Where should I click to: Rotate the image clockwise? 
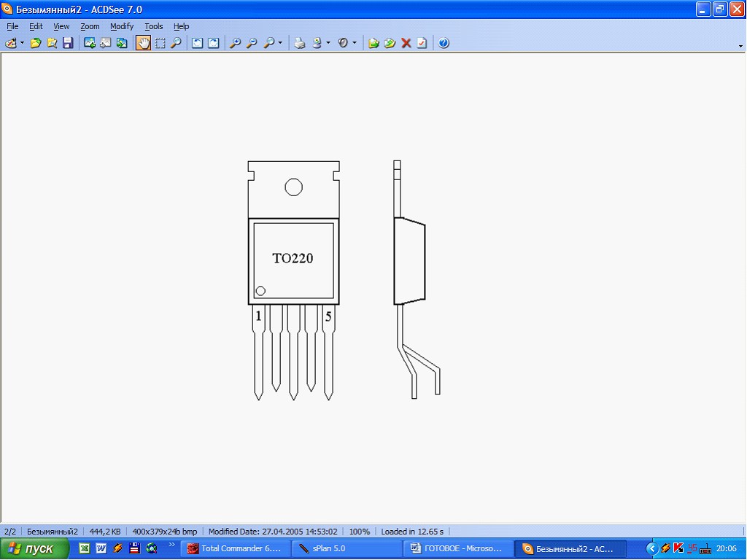(x=214, y=43)
